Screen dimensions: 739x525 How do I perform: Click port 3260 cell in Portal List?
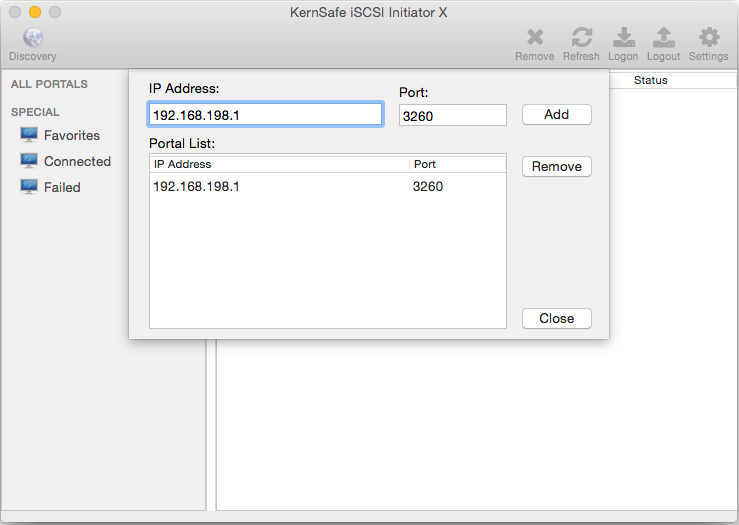(x=427, y=187)
